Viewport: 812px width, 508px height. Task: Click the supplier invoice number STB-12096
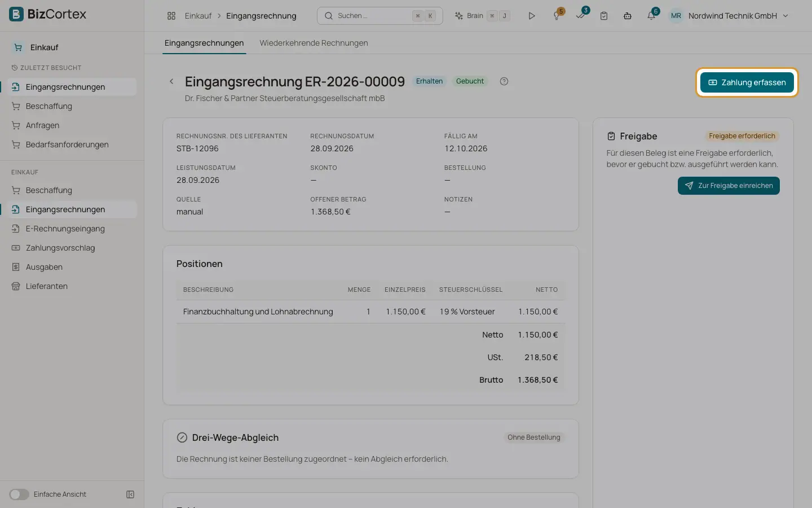(197, 148)
